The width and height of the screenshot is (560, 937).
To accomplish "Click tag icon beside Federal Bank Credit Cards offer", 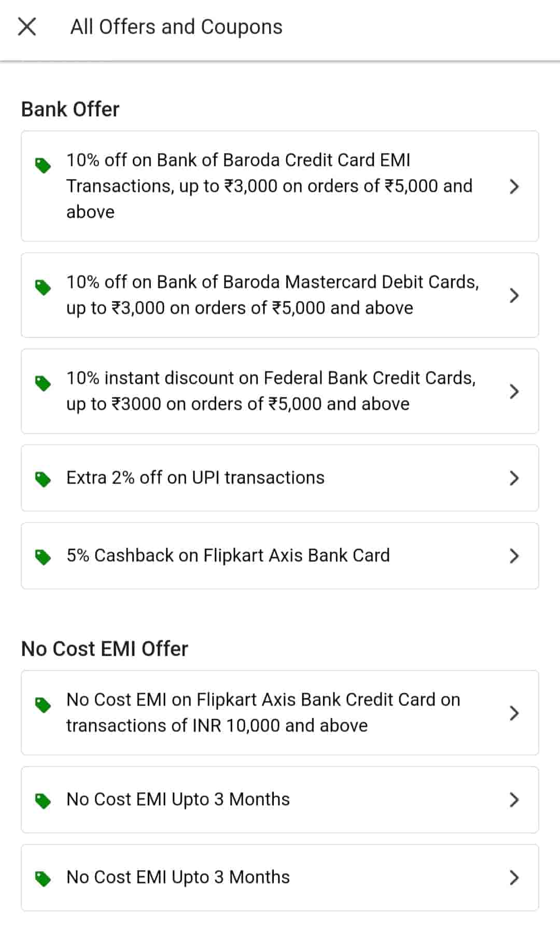I will coord(43,383).
